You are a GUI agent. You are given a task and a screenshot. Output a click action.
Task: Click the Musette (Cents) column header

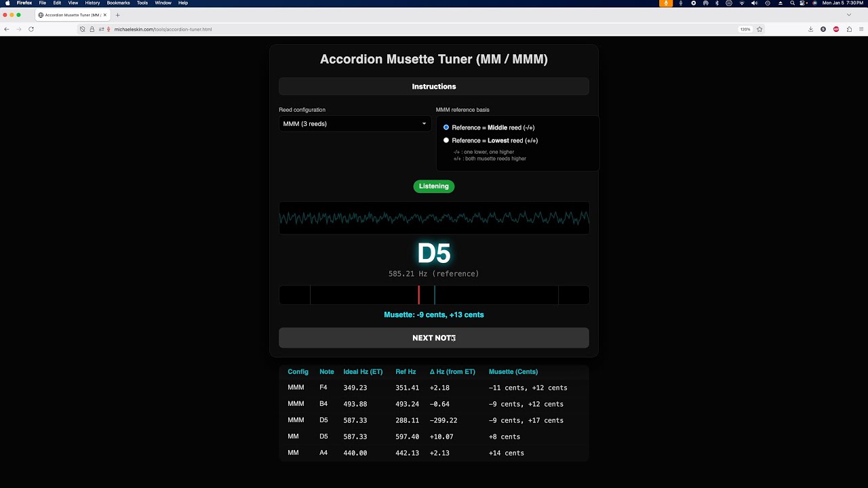pyautogui.click(x=513, y=371)
